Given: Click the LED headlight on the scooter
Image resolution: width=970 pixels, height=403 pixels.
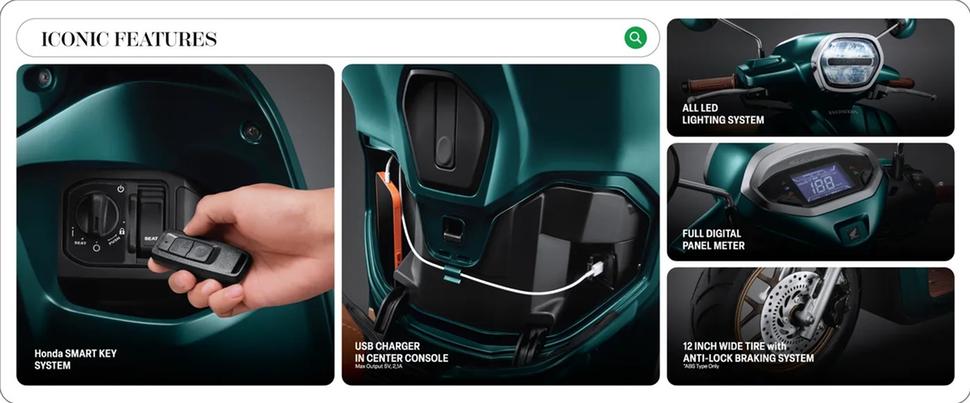Looking at the screenshot, I should [846, 62].
